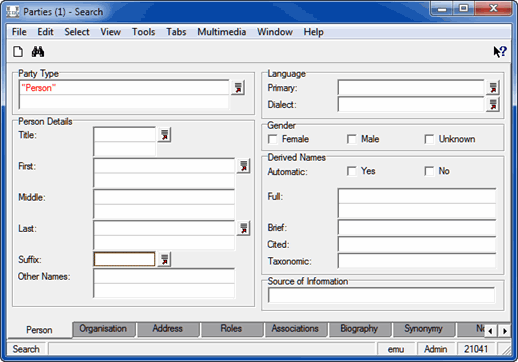Viewport: 518px width, 362px height.
Task: Click the Dialect input field
Action: click(x=411, y=105)
